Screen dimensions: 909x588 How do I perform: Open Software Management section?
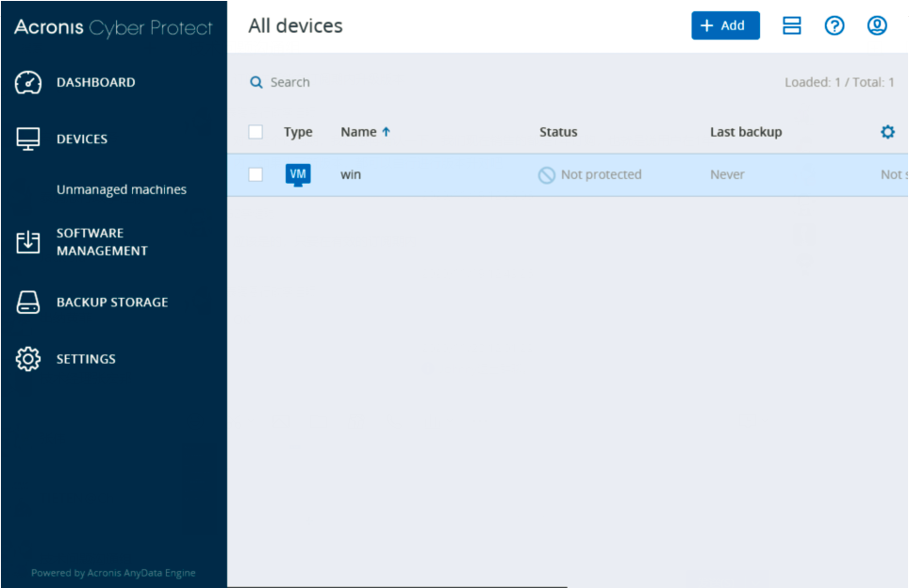click(x=102, y=241)
